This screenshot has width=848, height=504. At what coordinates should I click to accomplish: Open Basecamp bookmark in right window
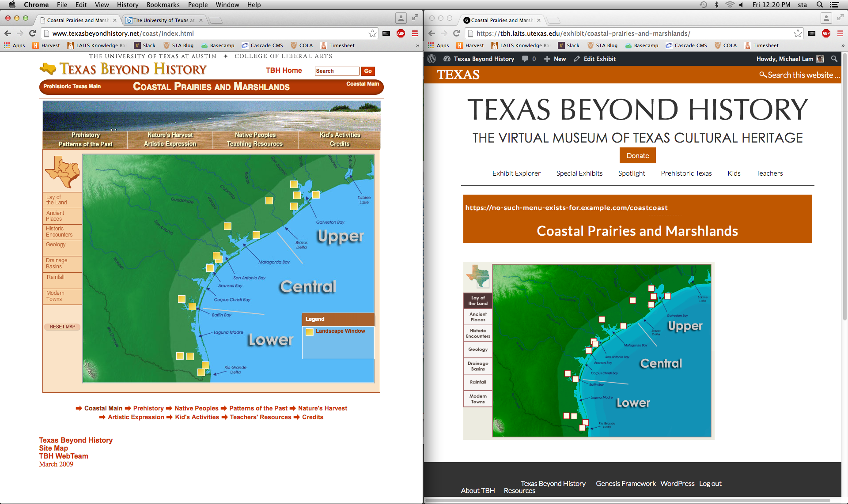click(x=642, y=45)
